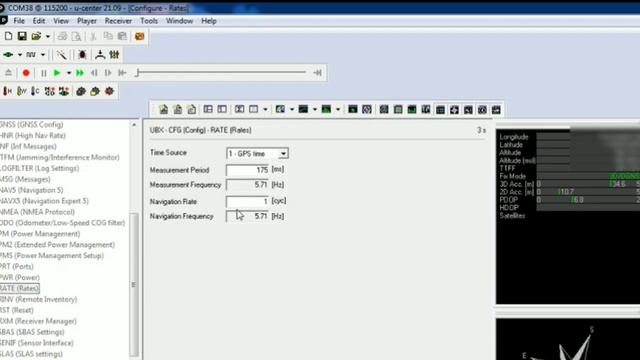Select PMS (Power Management Setup) entry
The image size is (640, 360).
52,256
